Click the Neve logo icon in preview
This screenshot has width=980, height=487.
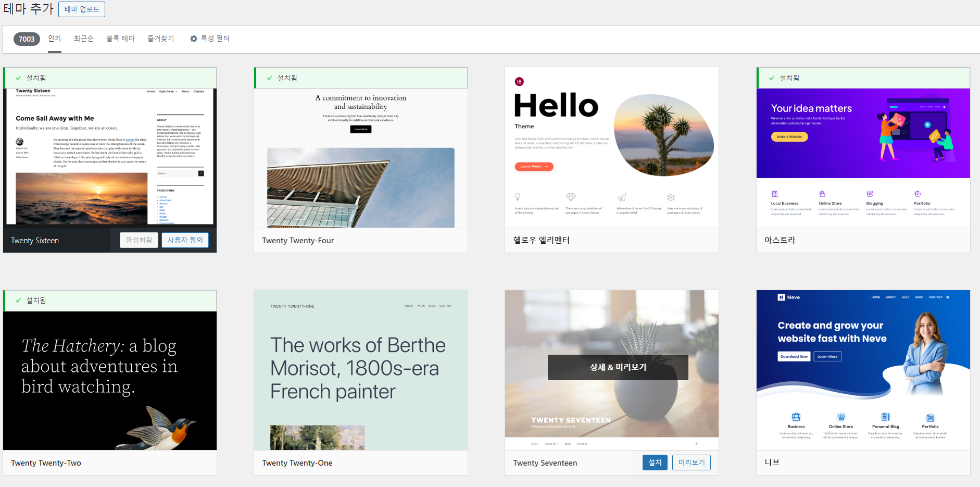[781, 297]
